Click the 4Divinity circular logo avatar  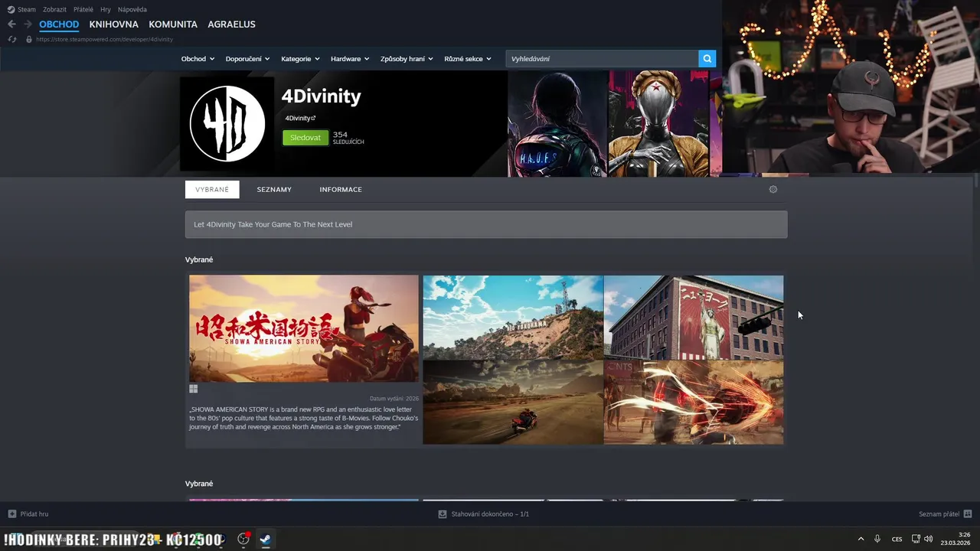click(x=227, y=124)
